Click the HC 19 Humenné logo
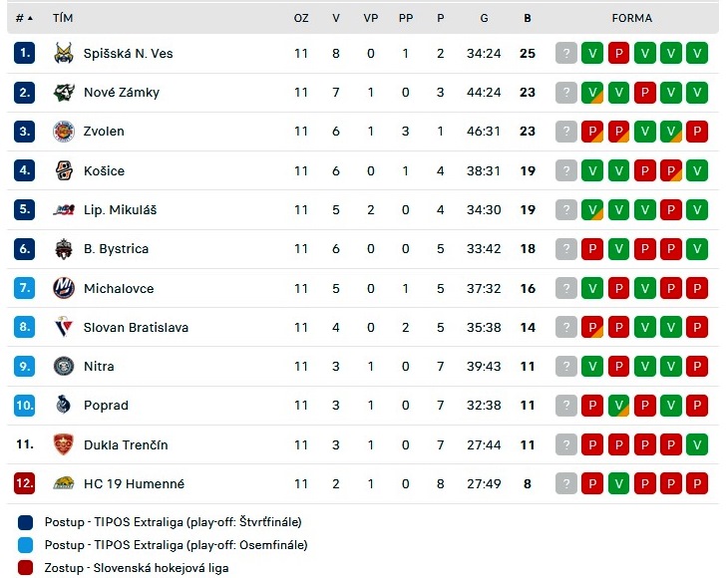 [64, 483]
